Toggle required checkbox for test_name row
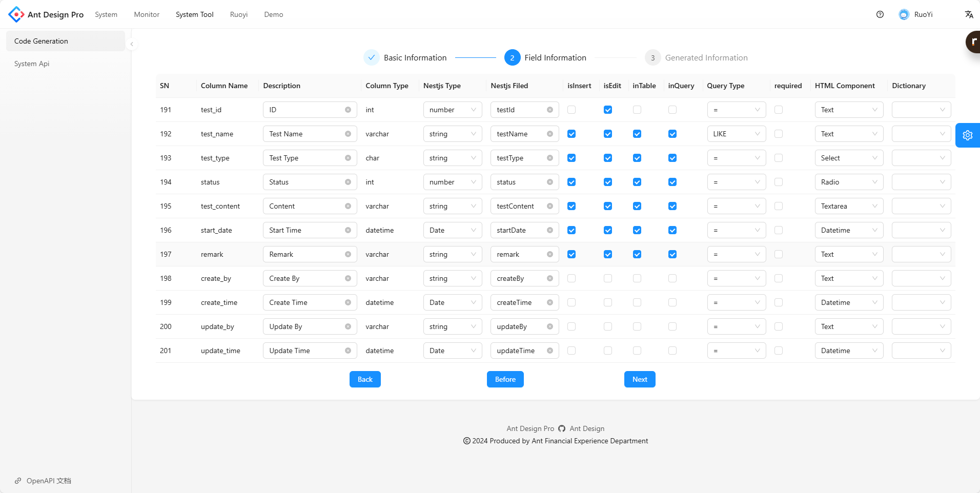The height and width of the screenshot is (493, 980). (778, 134)
